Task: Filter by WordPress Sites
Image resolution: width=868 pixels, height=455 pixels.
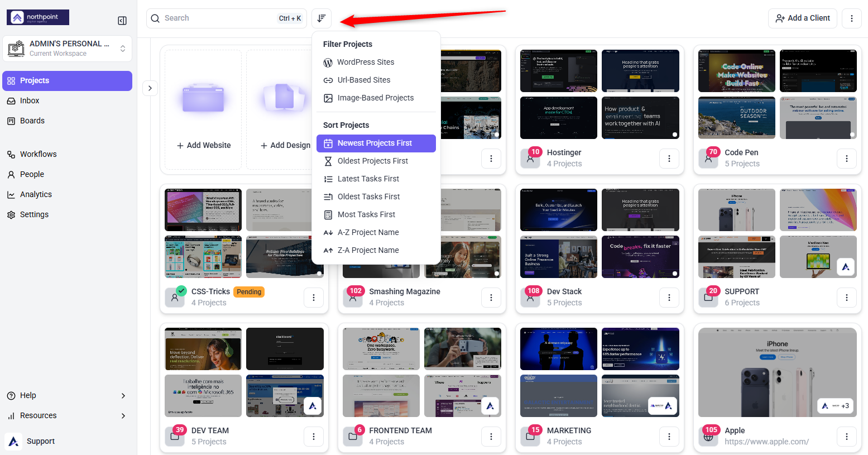Action: click(x=376, y=63)
